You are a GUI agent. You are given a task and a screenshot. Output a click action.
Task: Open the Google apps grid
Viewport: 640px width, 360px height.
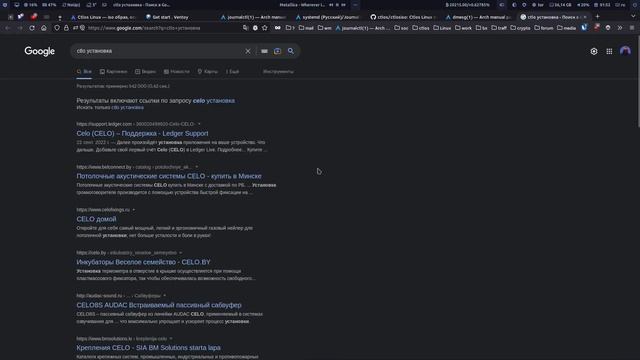click(609, 51)
